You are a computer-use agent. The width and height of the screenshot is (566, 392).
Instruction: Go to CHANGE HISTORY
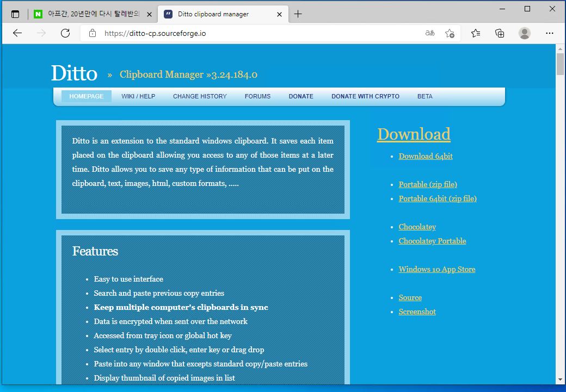(200, 96)
